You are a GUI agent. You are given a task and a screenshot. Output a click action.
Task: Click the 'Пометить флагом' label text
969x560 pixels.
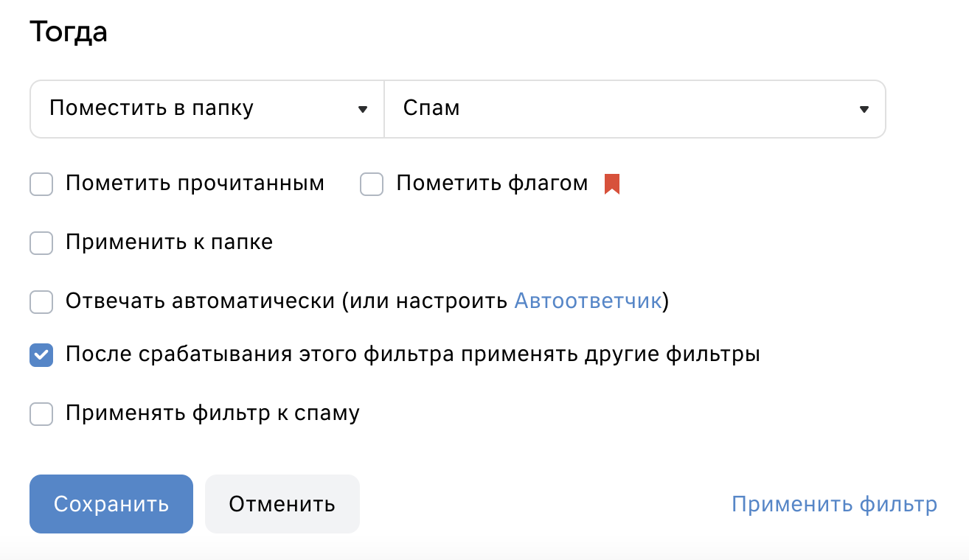492,183
